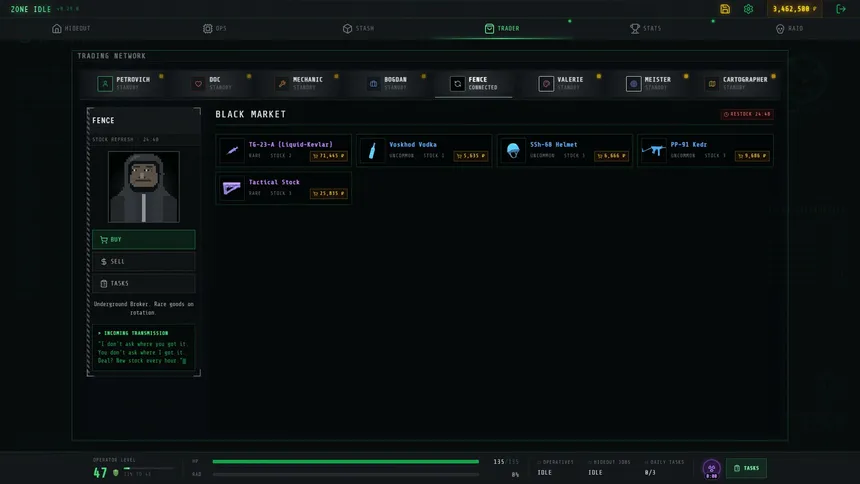Open Fence's Tasks button

pyautogui.click(x=144, y=284)
